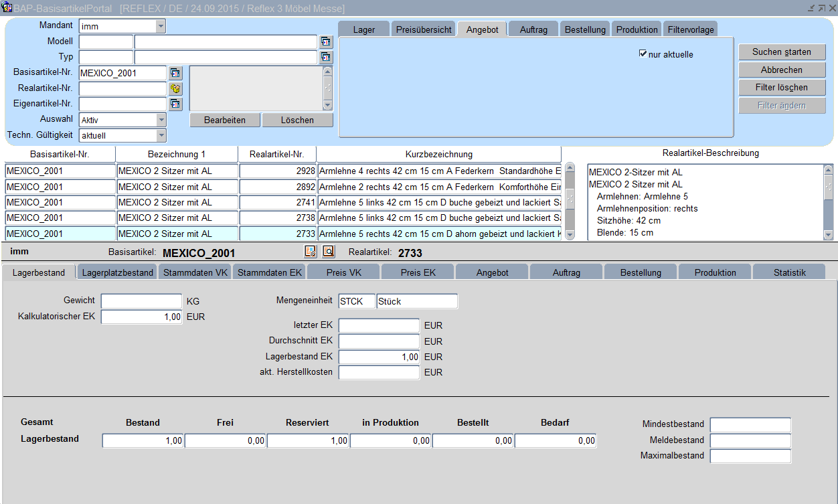Select the row with Realartikel-Nr. 2928
Viewport: 838px width, 504px height.
pyautogui.click(x=278, y=171)
